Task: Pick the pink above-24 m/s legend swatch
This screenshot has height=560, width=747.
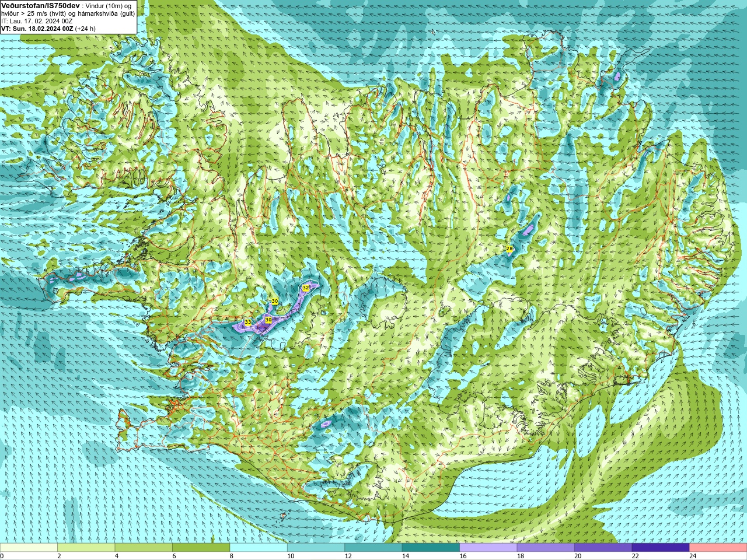Action: point(718,548)
